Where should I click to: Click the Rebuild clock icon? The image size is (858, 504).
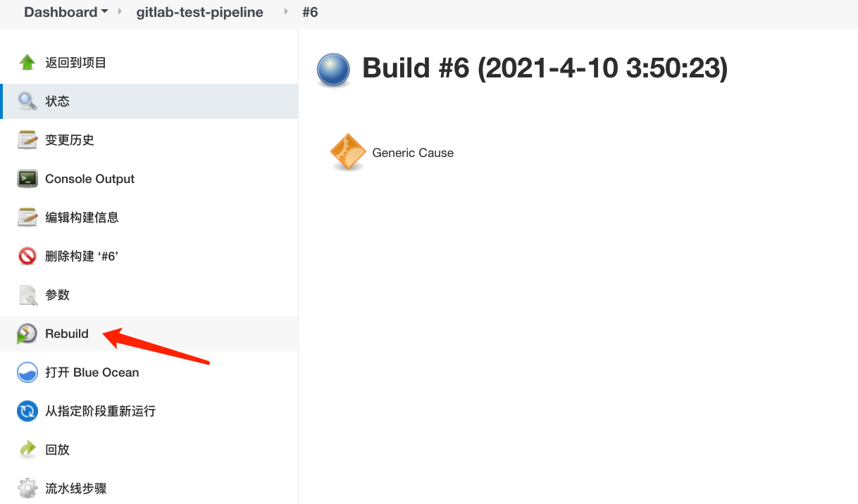(x=27, y=334)
